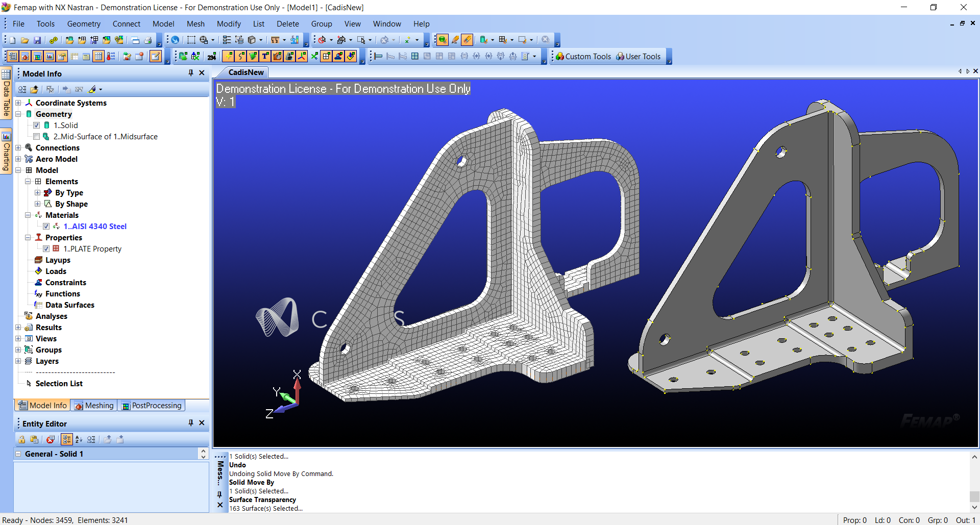Expand the Layers tree node
The image size is (980, 525).
click(18, 361)
